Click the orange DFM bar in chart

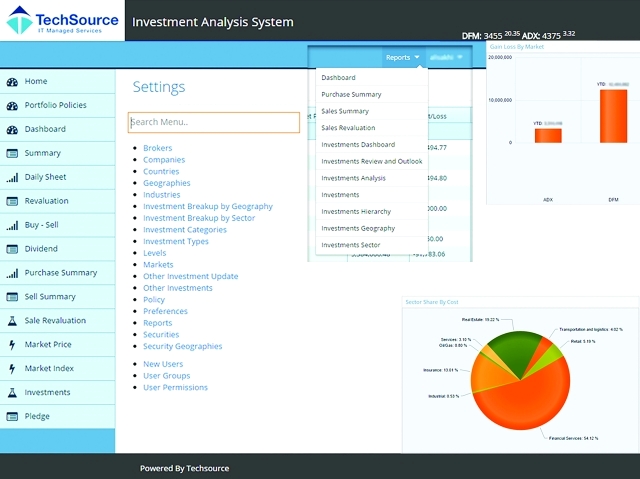613,116
